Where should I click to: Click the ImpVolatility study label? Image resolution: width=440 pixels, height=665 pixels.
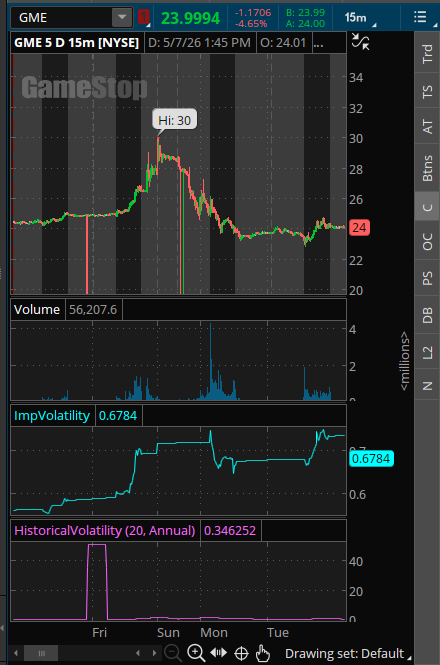(52, 416)
